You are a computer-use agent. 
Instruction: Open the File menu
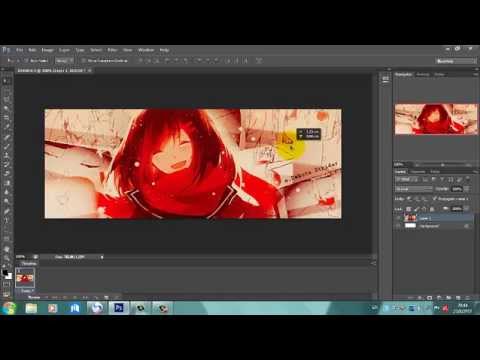click(x=20, y=50)
